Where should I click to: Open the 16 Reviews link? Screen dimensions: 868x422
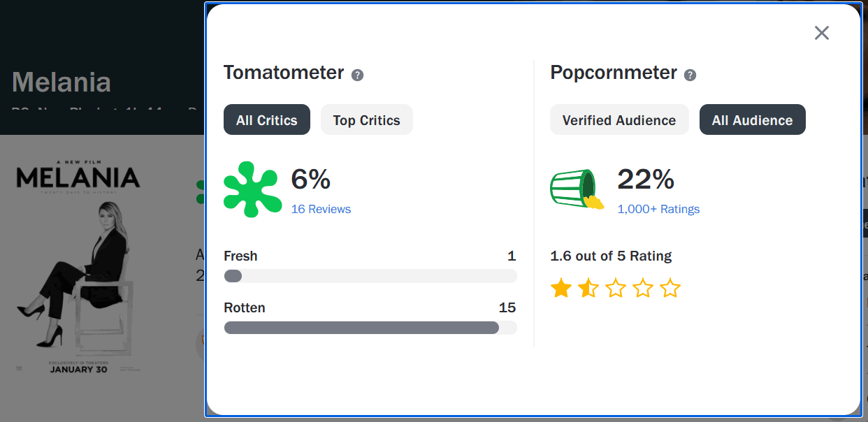tap(321, 209)
